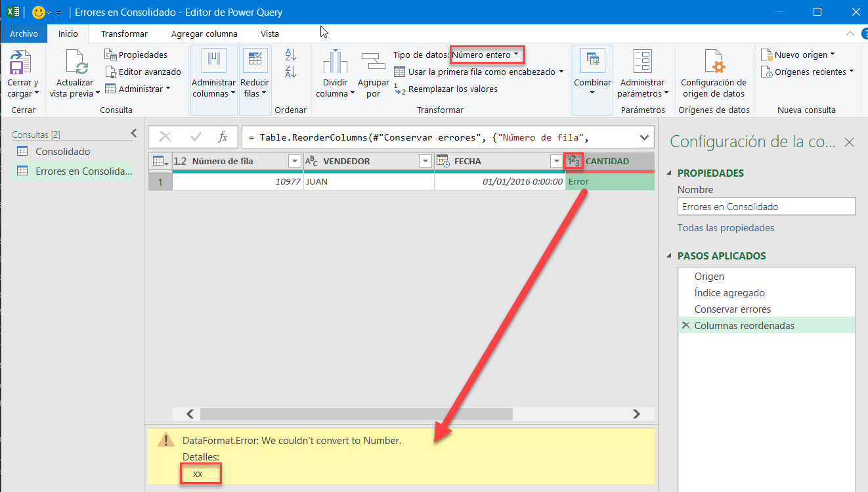Click the date type icon of FECHA
Image resolution: width=868 pixels, height=492 pixels.
coord(443,161)
